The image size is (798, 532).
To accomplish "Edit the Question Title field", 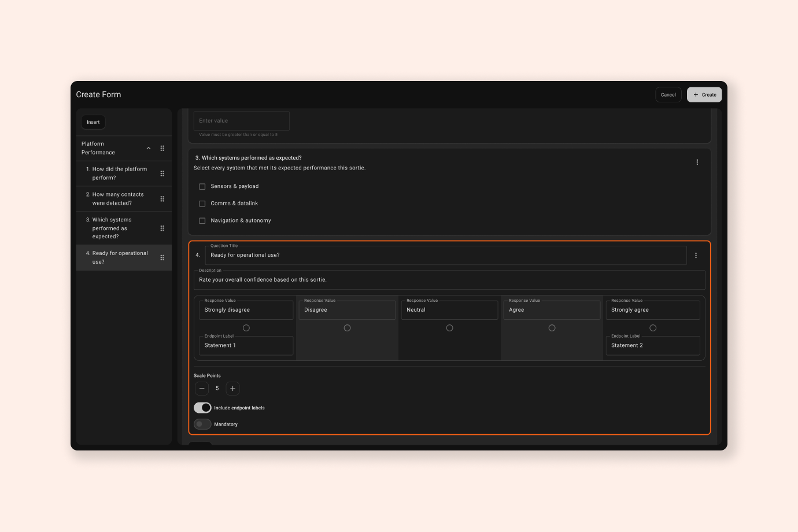I will coord(446,255).
